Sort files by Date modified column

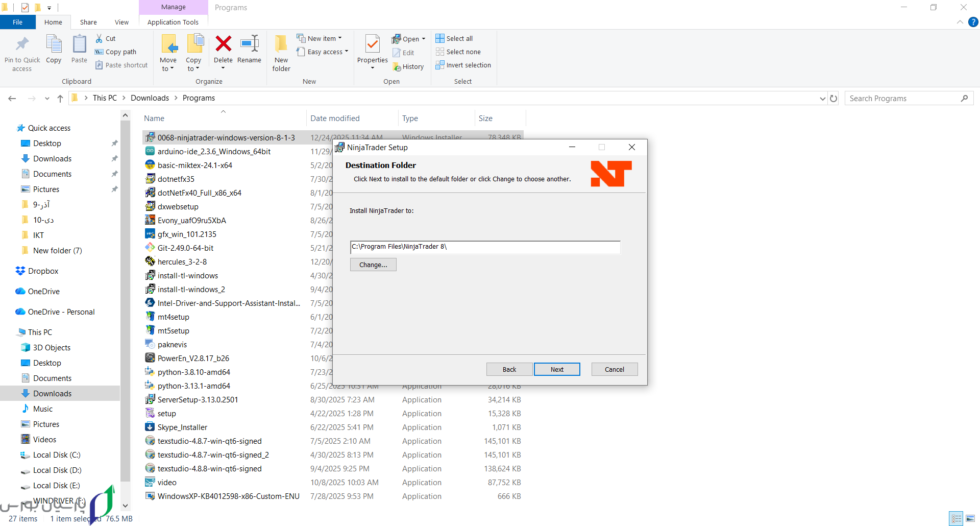pos(335,118)
